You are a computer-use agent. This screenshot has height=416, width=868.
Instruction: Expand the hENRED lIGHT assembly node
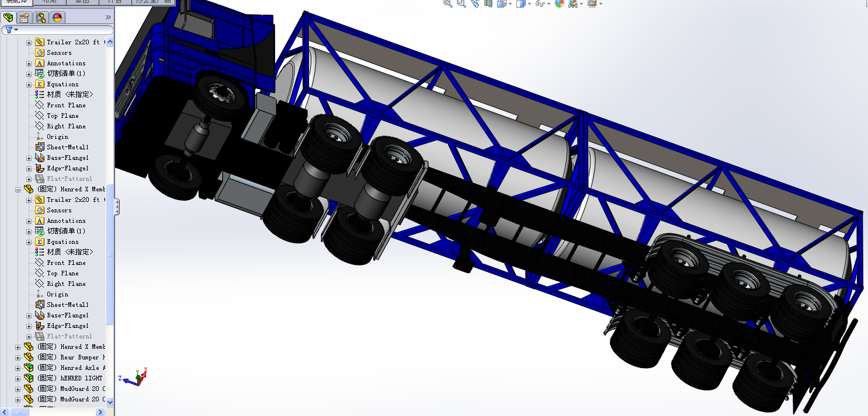tap(18, 378)
